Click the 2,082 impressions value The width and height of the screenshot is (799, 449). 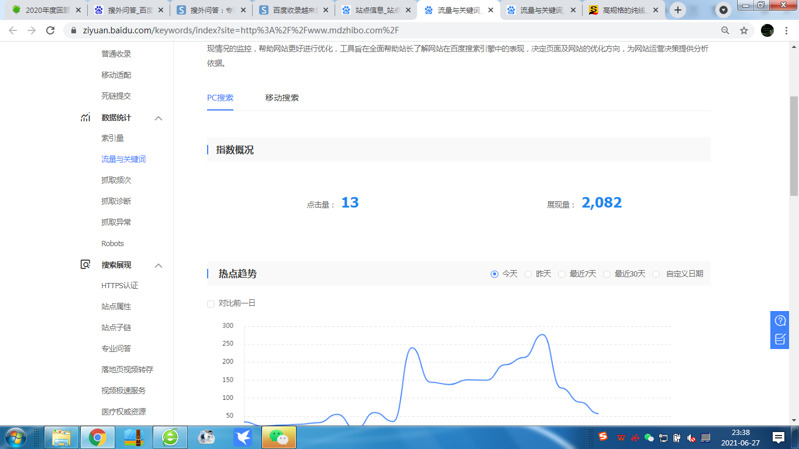[x=601, y=203]
